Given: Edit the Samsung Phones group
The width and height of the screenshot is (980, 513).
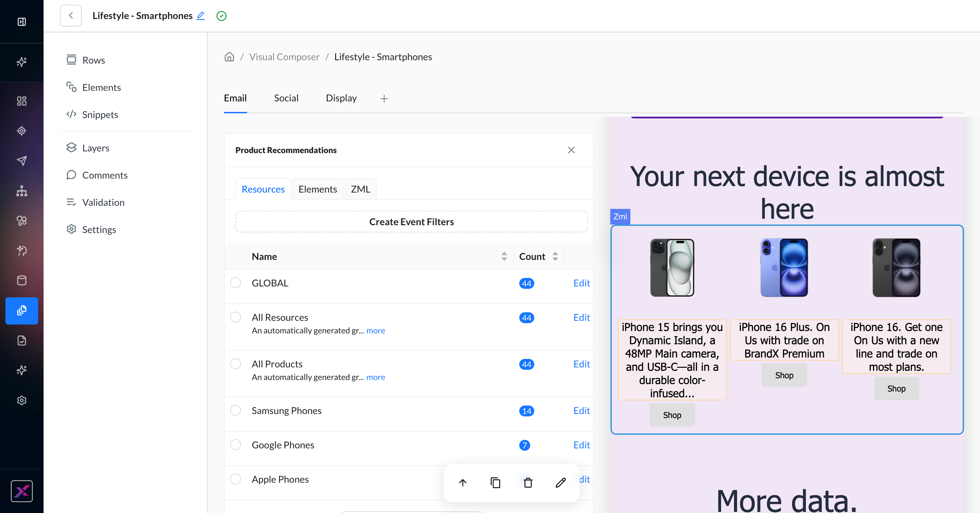Looking at the screenshot, I should coord(581,411).
